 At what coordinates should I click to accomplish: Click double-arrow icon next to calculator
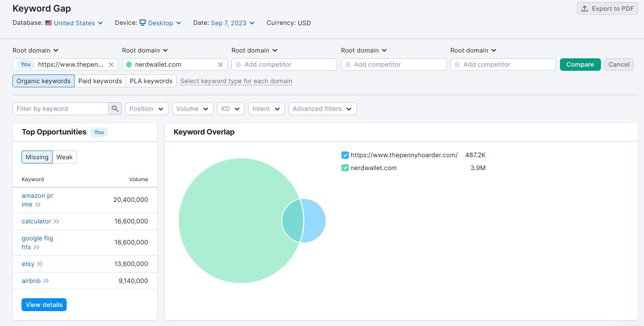57,222
